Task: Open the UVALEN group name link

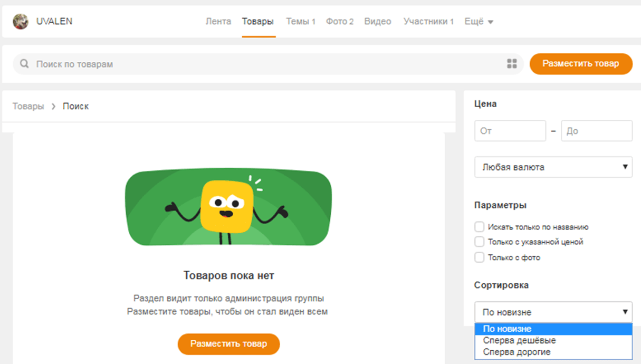Action: click(x=54, y=22)
